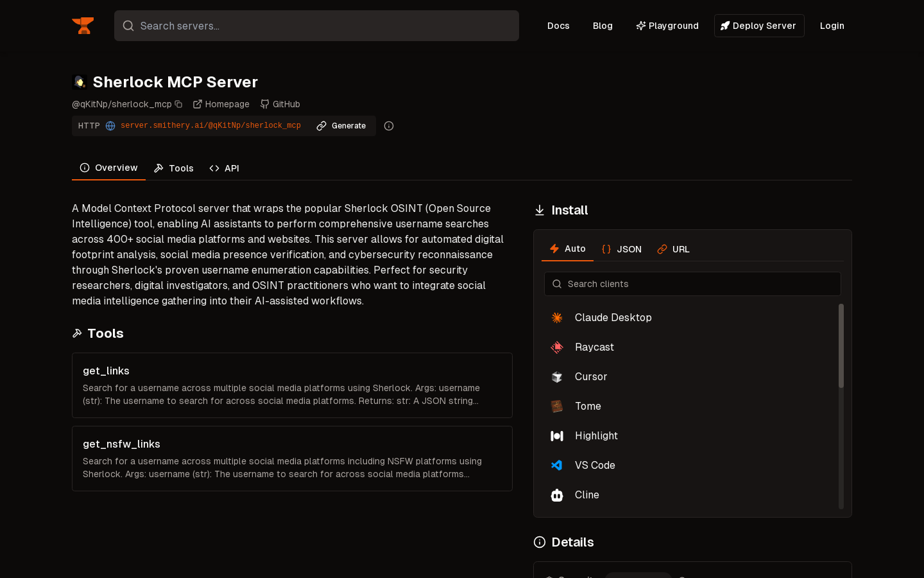Click the server.smithery.ai URL text
Viewport: 924px width, 578px height.
tap(210, 126)
